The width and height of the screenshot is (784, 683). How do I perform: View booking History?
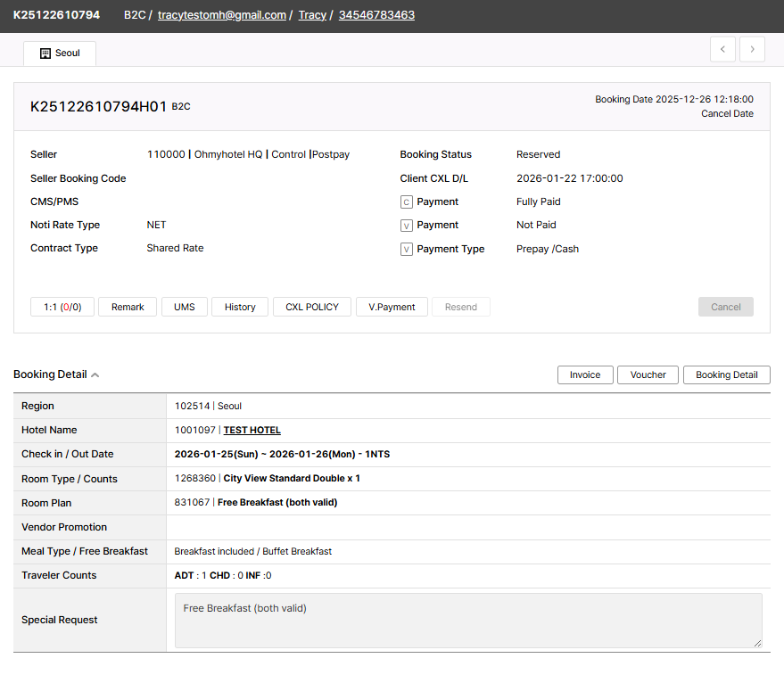tap(240, 307)
